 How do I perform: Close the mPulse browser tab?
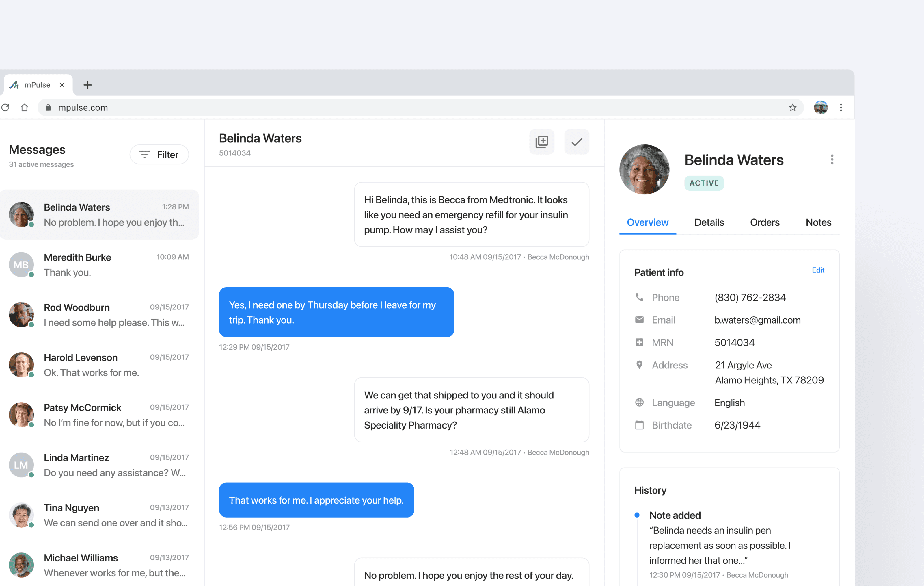pos(62,85)
